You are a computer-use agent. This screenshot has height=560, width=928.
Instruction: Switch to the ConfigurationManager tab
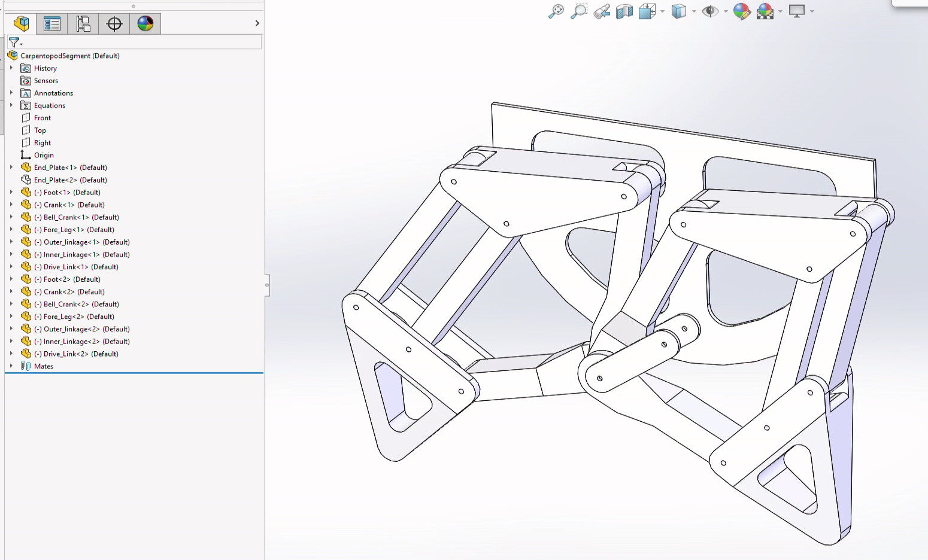[83, 24]
